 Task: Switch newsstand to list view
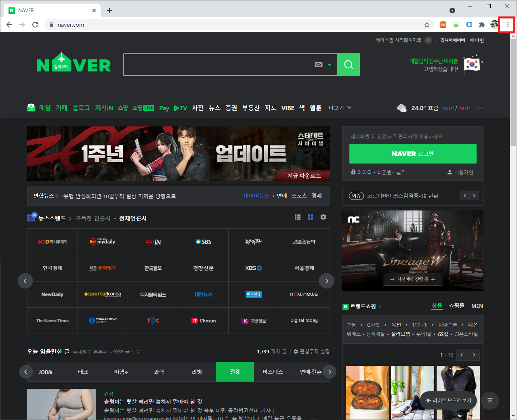coord(298,217)
